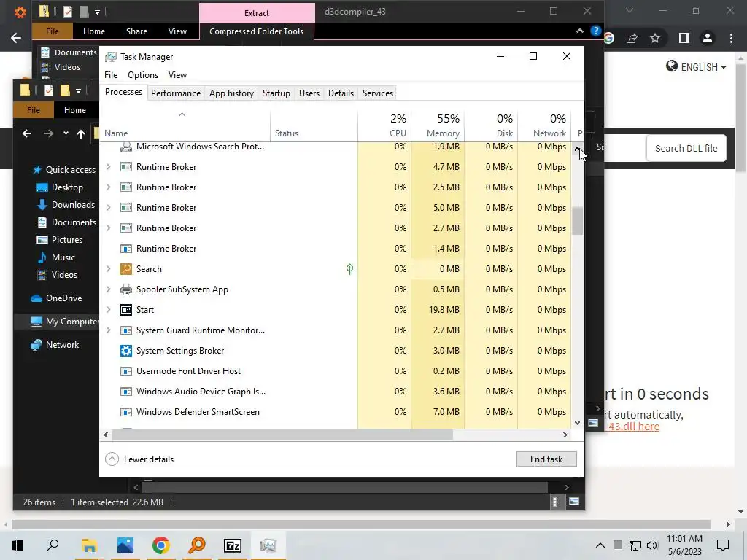Viewport: 747px width, 560px height.
Task: Open Chrome's three-dot menu
Action: [731, 38]
